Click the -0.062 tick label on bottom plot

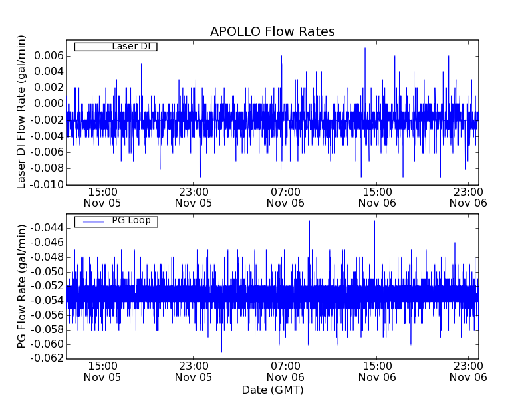(47, 358)
